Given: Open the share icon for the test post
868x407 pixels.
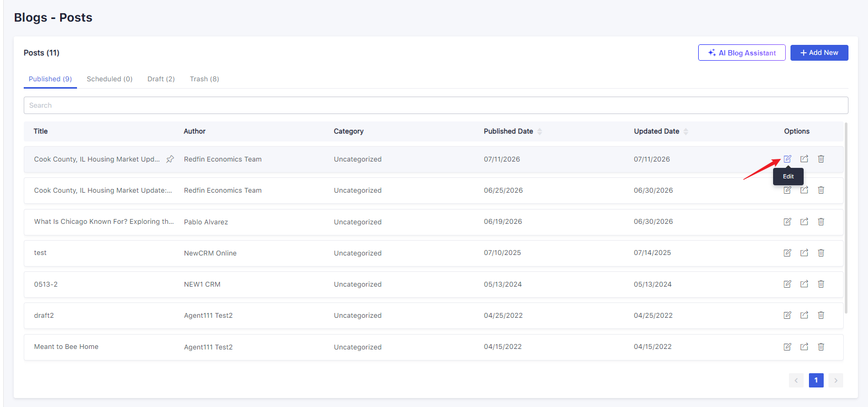Looking at the screenshot, I should (x=804, y=253).
